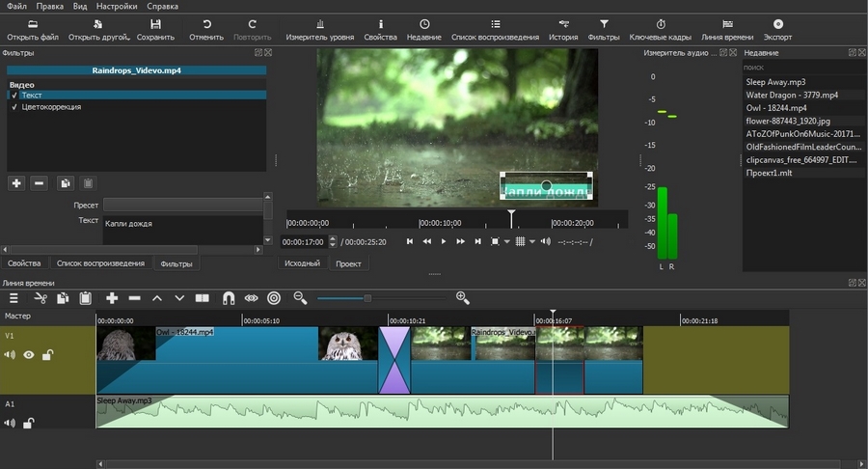
Task: Switch to Исходный player tab
Action: 302,263
